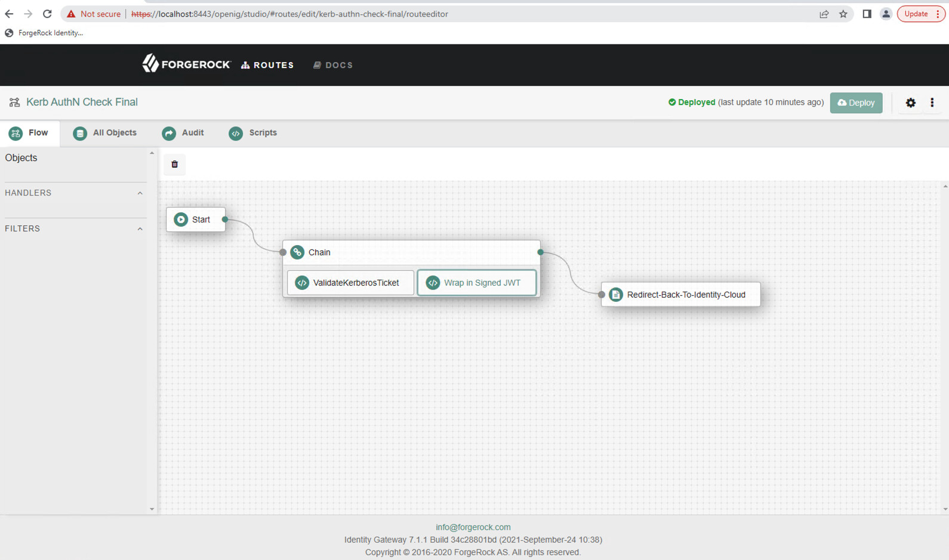
Task: Click the Chain node output port
Action: tap(540, 252)
